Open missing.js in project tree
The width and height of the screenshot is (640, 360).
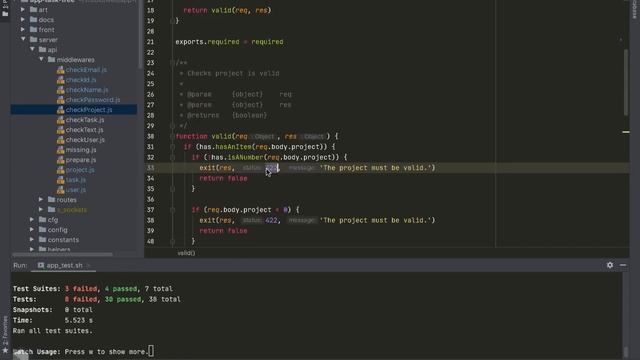pos(81,150)
